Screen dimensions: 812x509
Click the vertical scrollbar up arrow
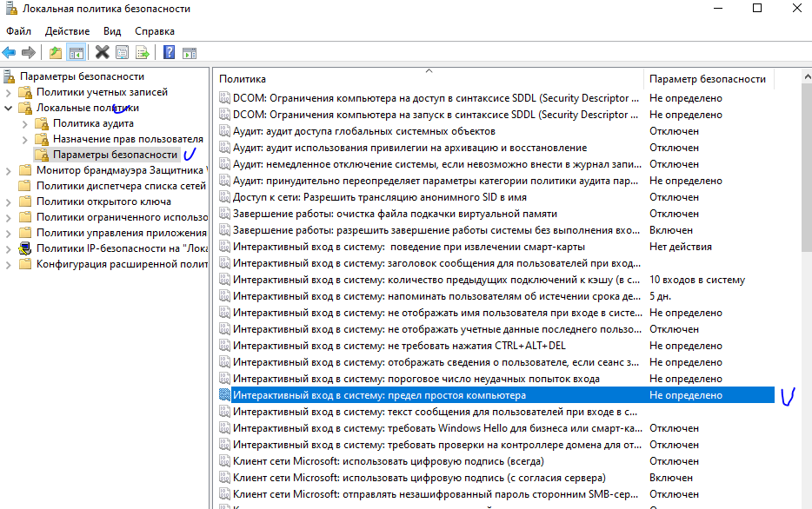pos(807,76)
